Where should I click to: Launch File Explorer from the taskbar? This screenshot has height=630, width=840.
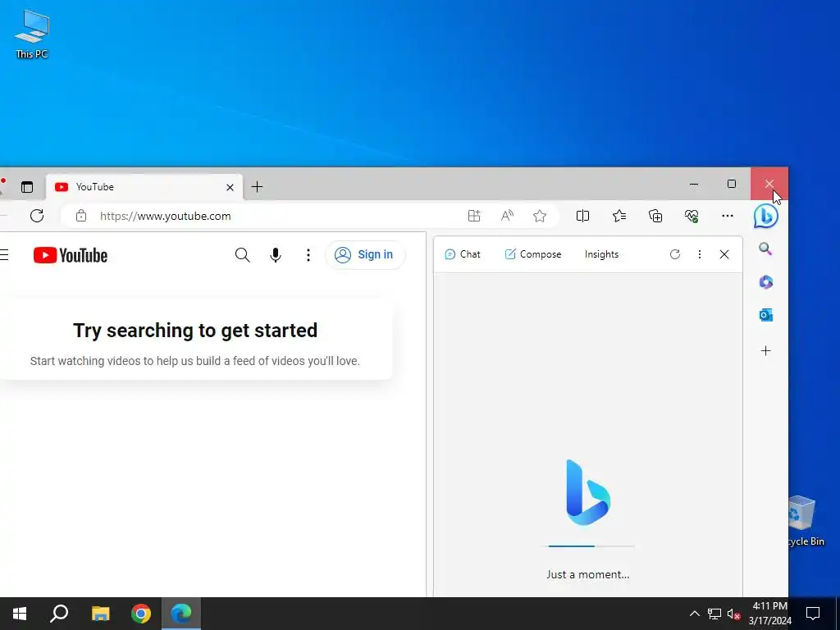[x=100, y=614]
